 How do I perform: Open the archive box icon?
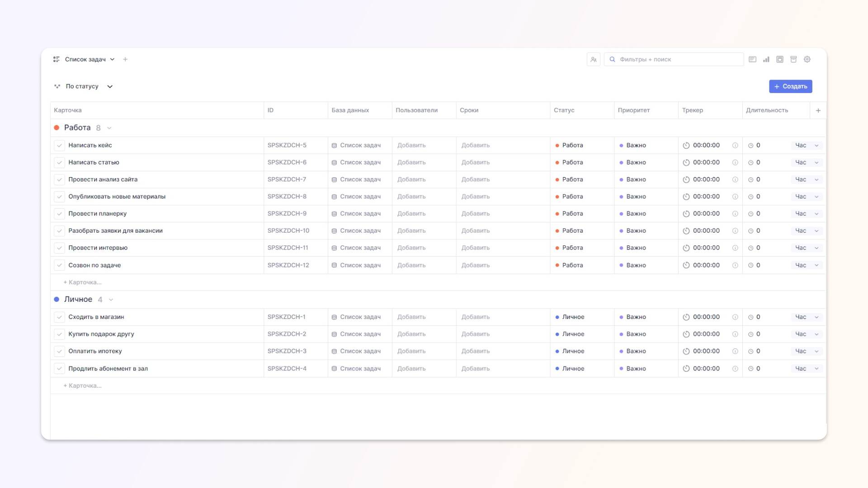[x=793, y=59]
